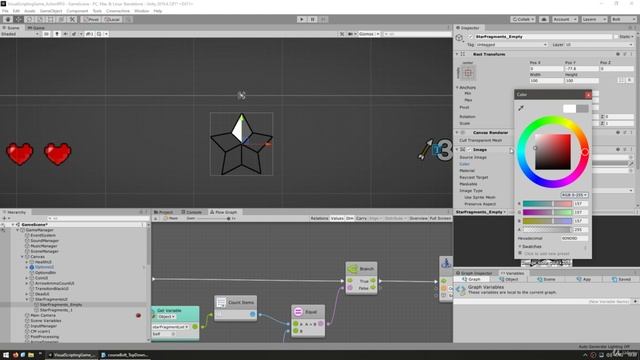Open the RGB 0-255 mode dropdown
This screenshot has height=360, width=640.
pos(574,195)
